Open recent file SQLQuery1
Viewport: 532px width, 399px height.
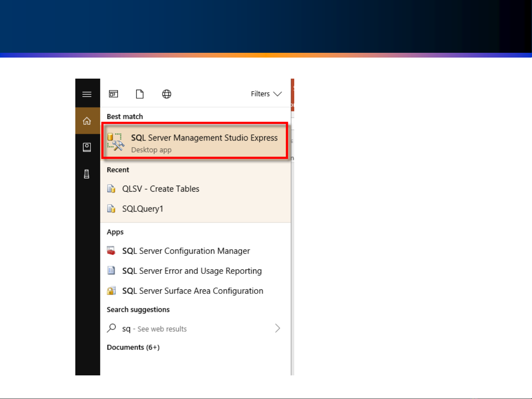(195, 209)
